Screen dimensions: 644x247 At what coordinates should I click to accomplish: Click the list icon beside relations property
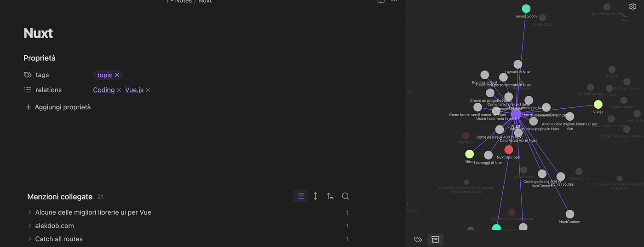point(28,90)
